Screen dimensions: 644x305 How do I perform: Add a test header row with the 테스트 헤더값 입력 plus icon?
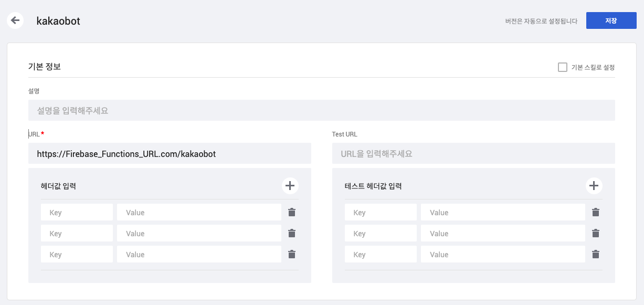click(x=594, y=185)
